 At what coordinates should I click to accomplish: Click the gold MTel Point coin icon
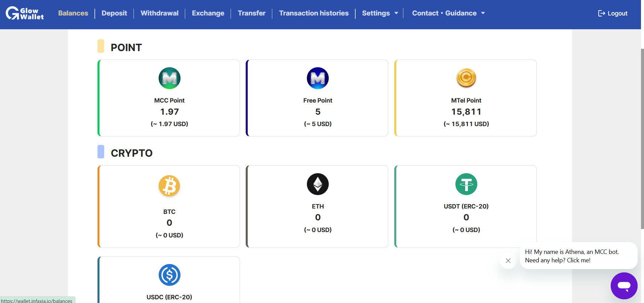tap(466, 78)
